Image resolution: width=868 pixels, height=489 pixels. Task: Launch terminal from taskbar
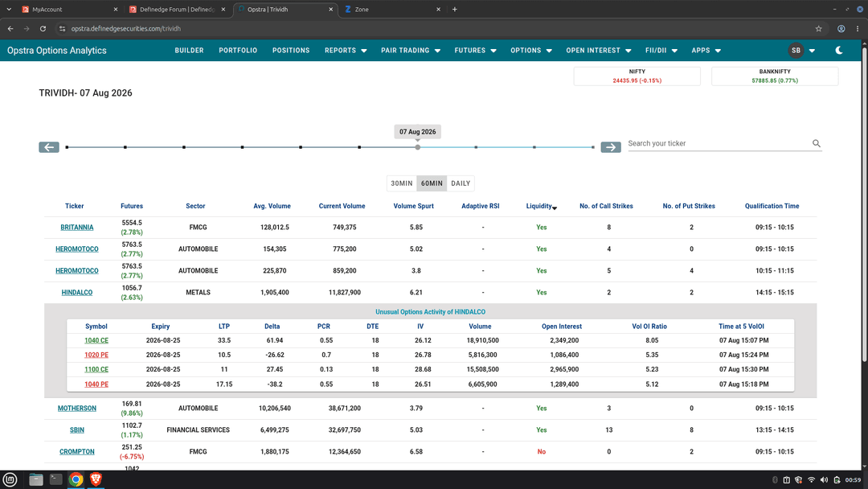[x=56, y=479]
